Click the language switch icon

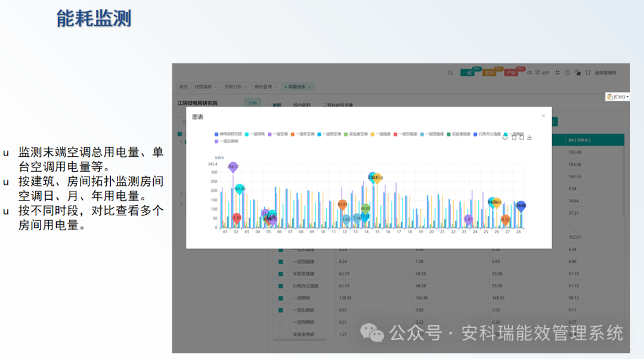[x=577, y=73]
